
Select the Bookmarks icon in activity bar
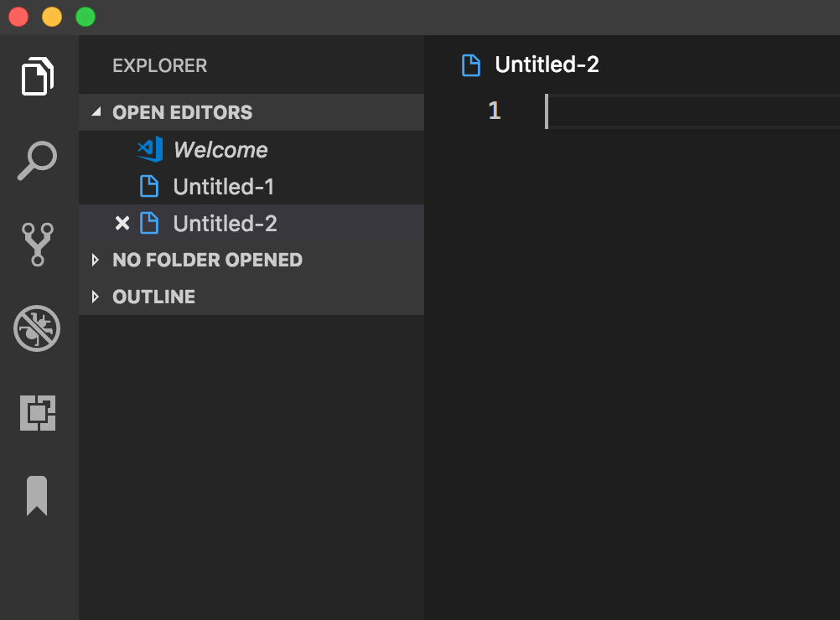pyautogui.click(x=37, y=496)
